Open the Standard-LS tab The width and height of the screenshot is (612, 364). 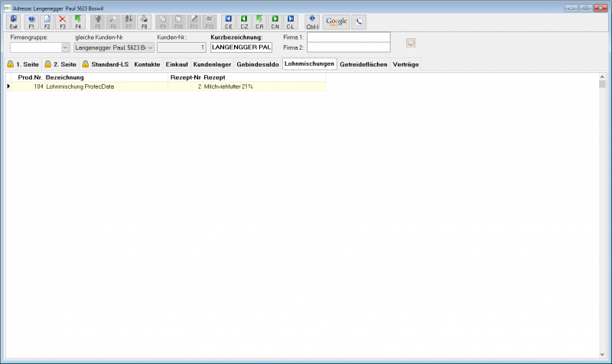pos(106,64)
